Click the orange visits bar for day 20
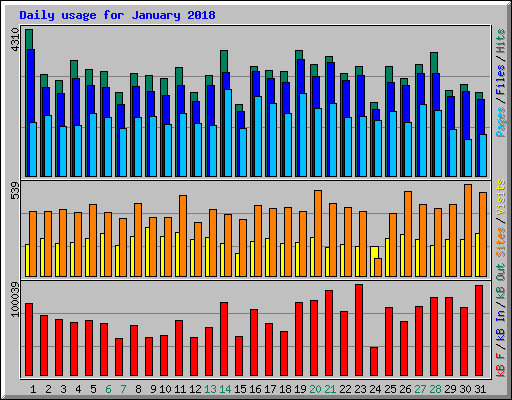The width and height of the screenshot is (512, 400). point(318,233)
